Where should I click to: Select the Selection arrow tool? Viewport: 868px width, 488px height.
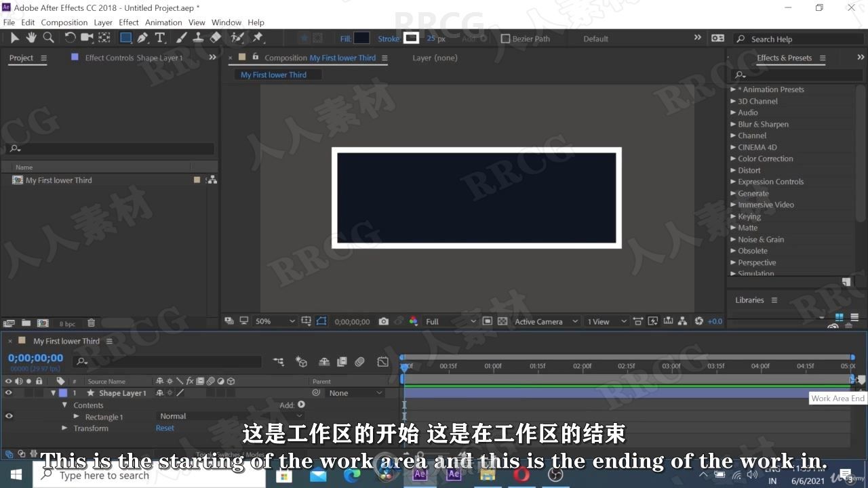(14, 38)
